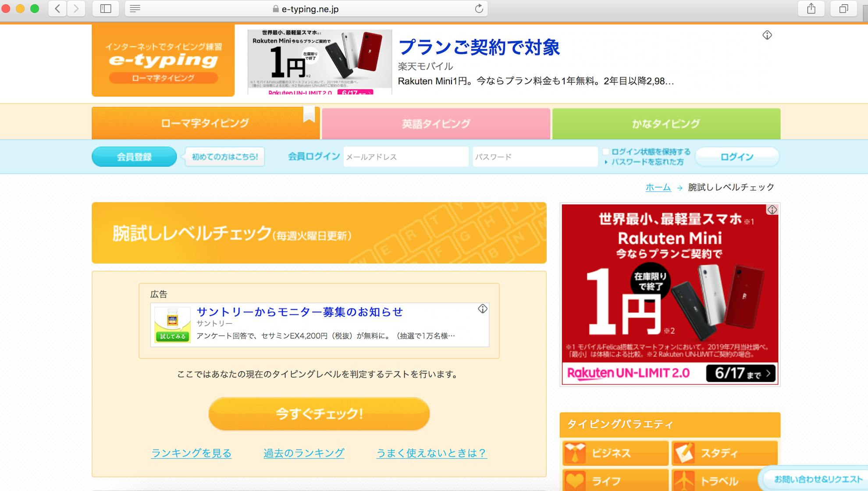Open the うまく使えないときは? link
Image resolution: width=868 pixels, height=491 pixels.
pyautogui.click(x=432, y=453)
